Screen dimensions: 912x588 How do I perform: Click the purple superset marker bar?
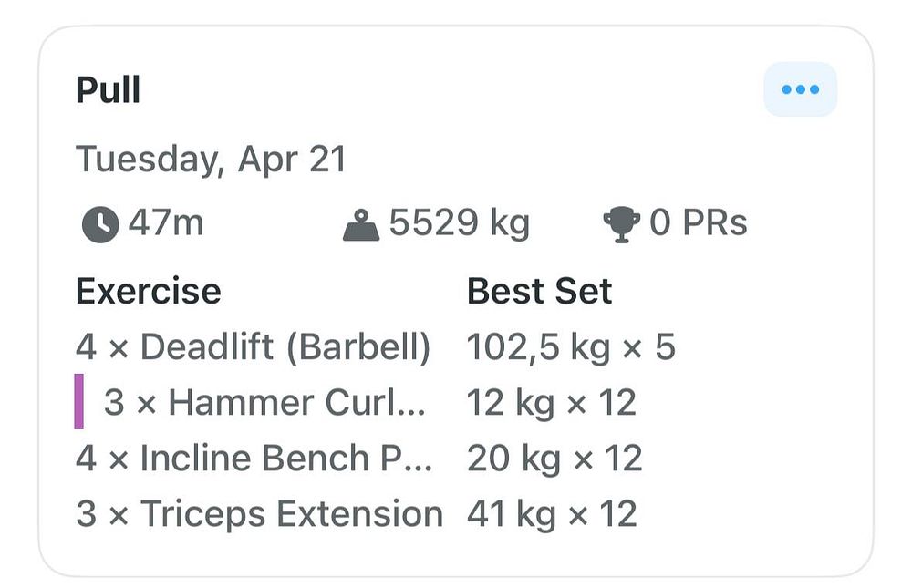pos(79,401)
